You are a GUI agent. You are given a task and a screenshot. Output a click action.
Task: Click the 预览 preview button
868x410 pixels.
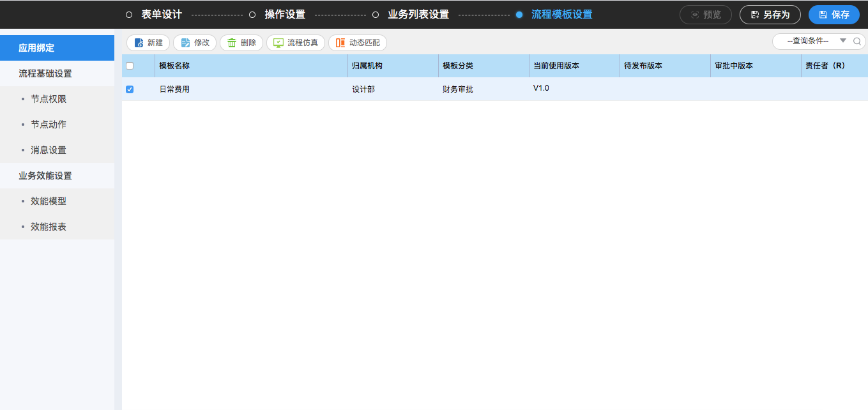pyautogui.click(x=706, y=15)
